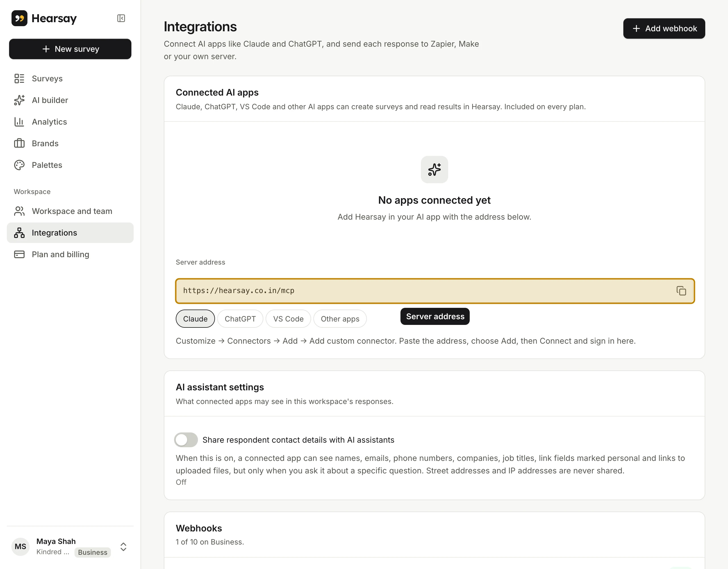The width and height of the screenshot is (728, 569).
Task: Click the MS avatar
Action: pyautogui.click(x=20, y=546)
